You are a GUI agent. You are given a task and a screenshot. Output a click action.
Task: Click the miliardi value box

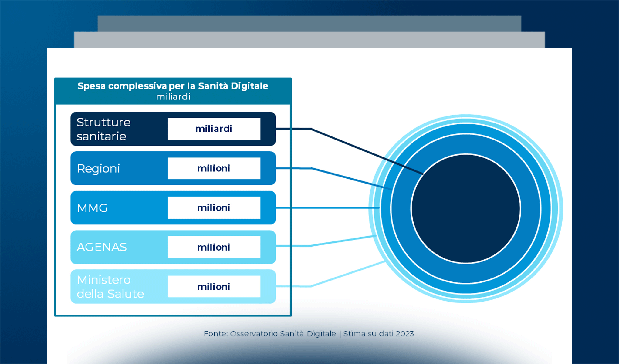pos(214,129)
